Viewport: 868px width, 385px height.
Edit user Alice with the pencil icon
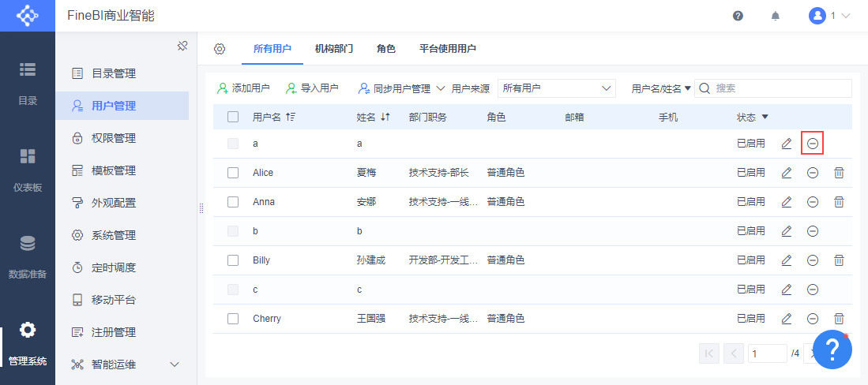(x=786, y=173)
